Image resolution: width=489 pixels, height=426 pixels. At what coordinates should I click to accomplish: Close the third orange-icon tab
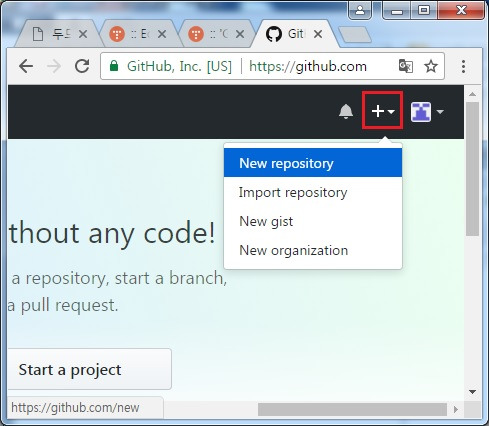click(x=240, y=34)
